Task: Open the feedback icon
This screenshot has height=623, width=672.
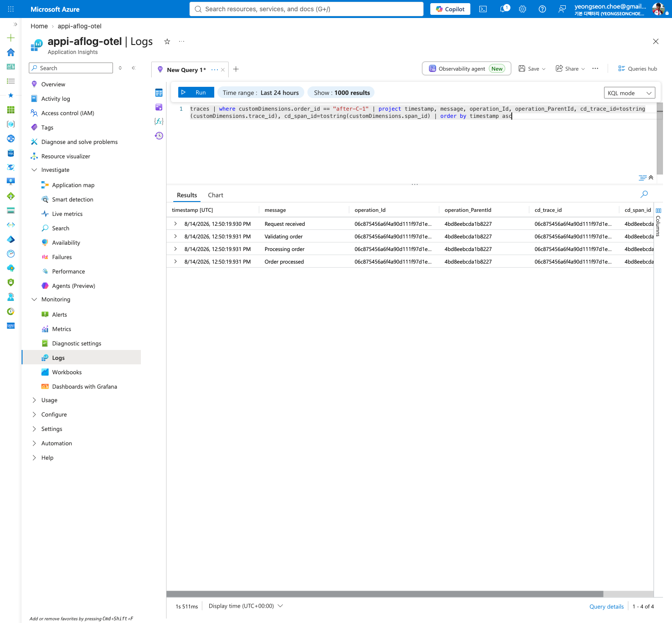Action: (x=562, y=9)
